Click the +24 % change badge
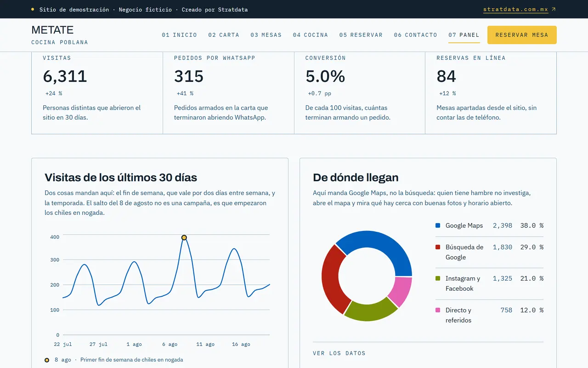The width and height of the screenshot is (588, 368). coord(54,93)
